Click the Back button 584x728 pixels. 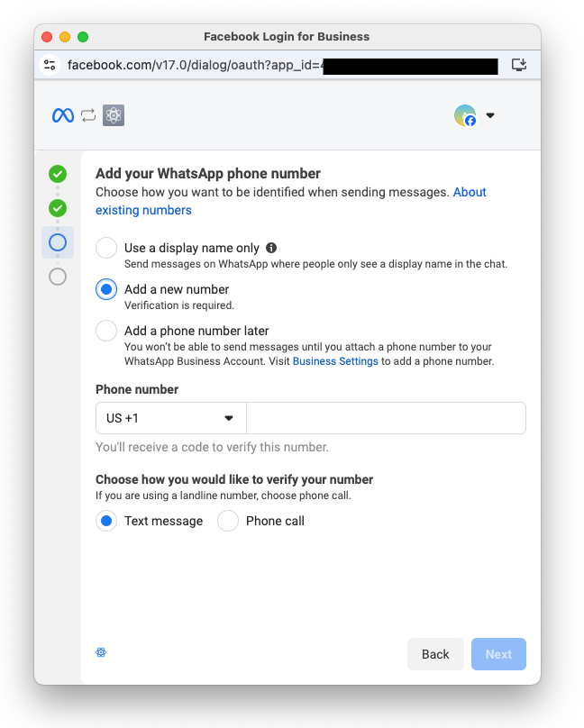pos(435,654)
